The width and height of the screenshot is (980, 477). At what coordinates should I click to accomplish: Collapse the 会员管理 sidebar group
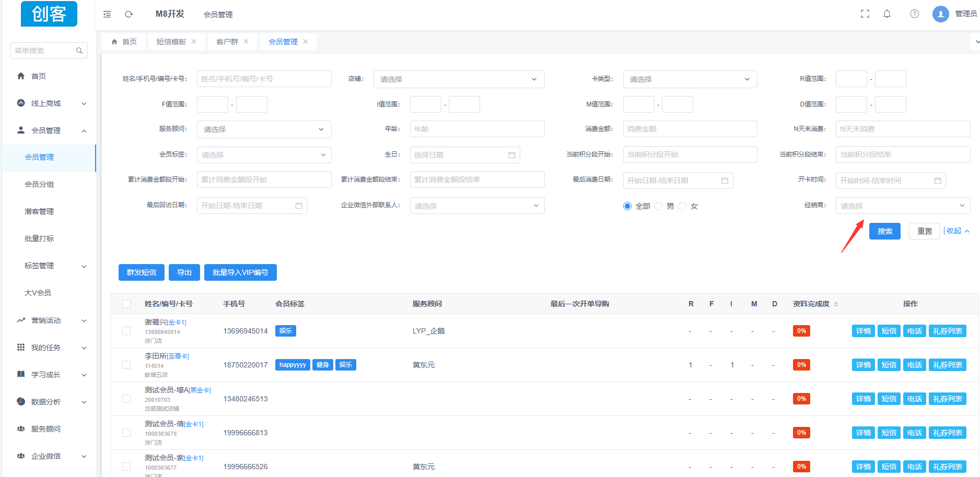[84, 130]
